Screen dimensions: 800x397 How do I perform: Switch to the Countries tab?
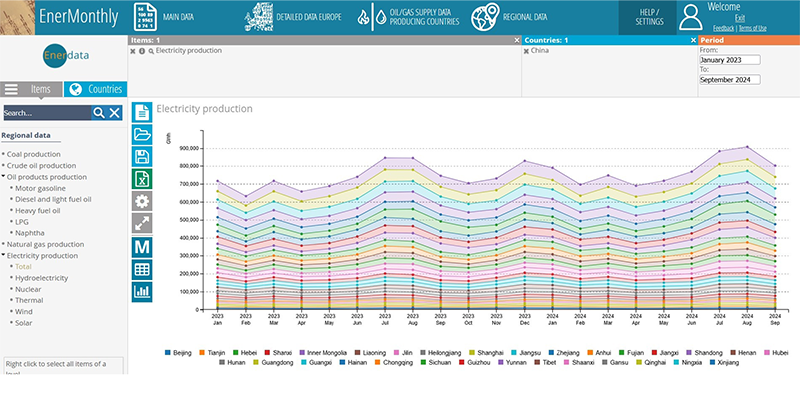point(96,89)
